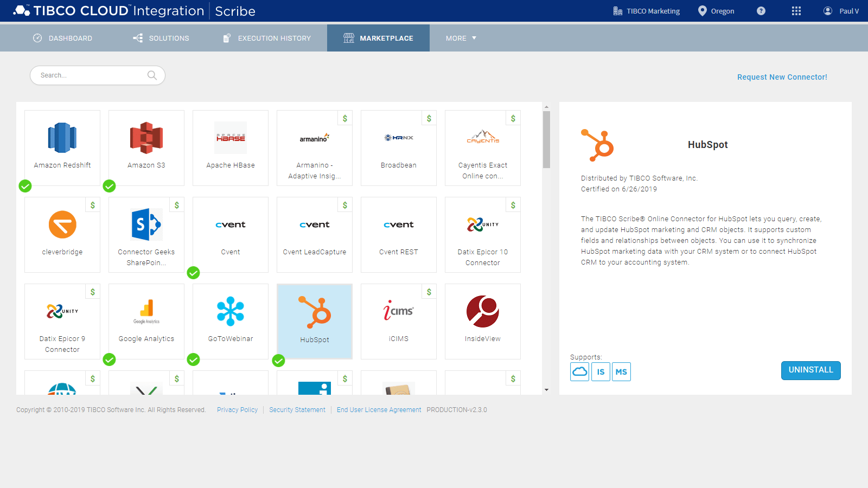This screenshot has height=488, width=868.
Task: Click the installed checkmark on GoToWebinar
Action: (194, 359)
